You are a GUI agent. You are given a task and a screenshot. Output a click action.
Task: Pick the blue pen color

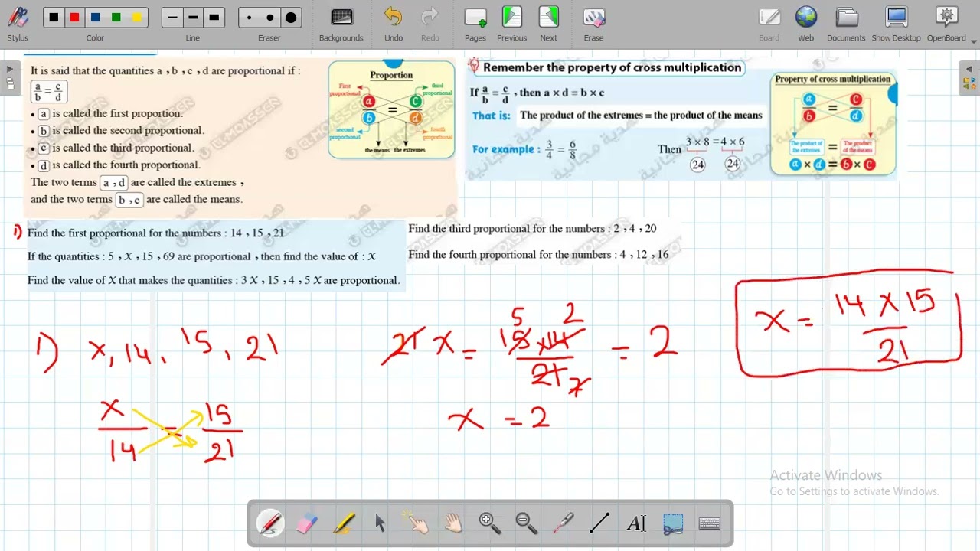(95, 18)
